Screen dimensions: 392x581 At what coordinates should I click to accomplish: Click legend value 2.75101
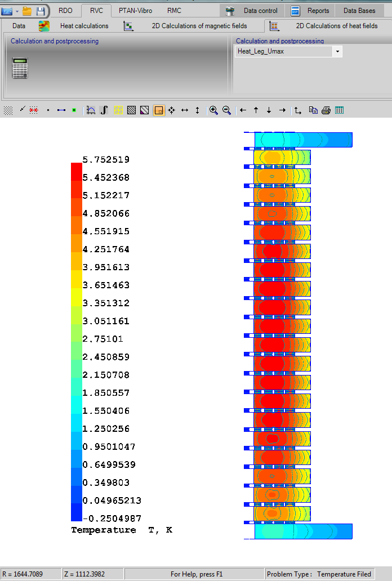point(103,339)
